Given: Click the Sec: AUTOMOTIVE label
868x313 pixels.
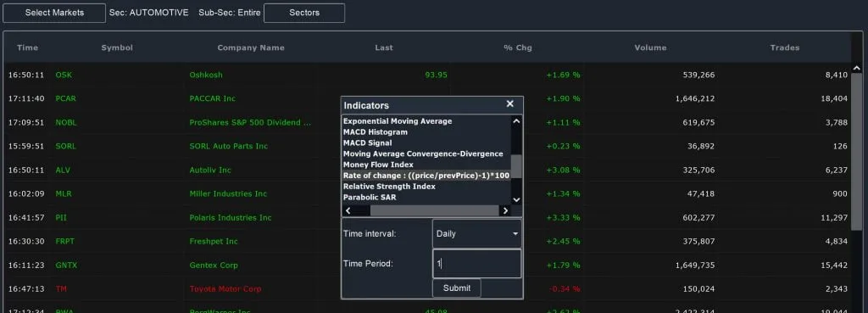Looking at the screenshot, I should [x=149, y=13].
